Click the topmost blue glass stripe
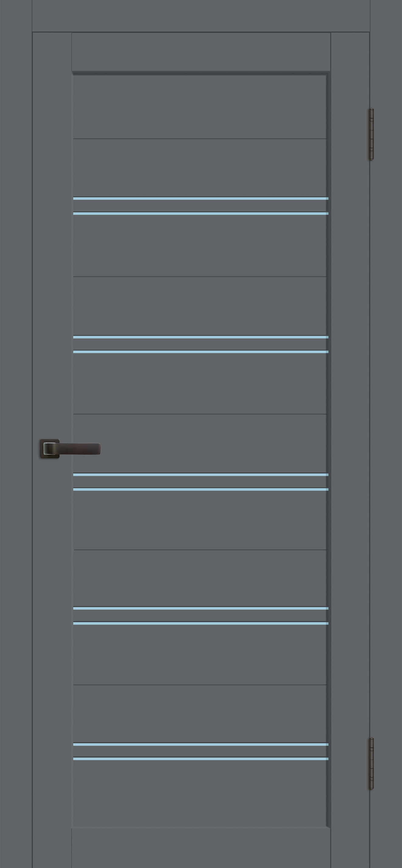The height and width of the screenshot is (868, 402). (201, 198)
